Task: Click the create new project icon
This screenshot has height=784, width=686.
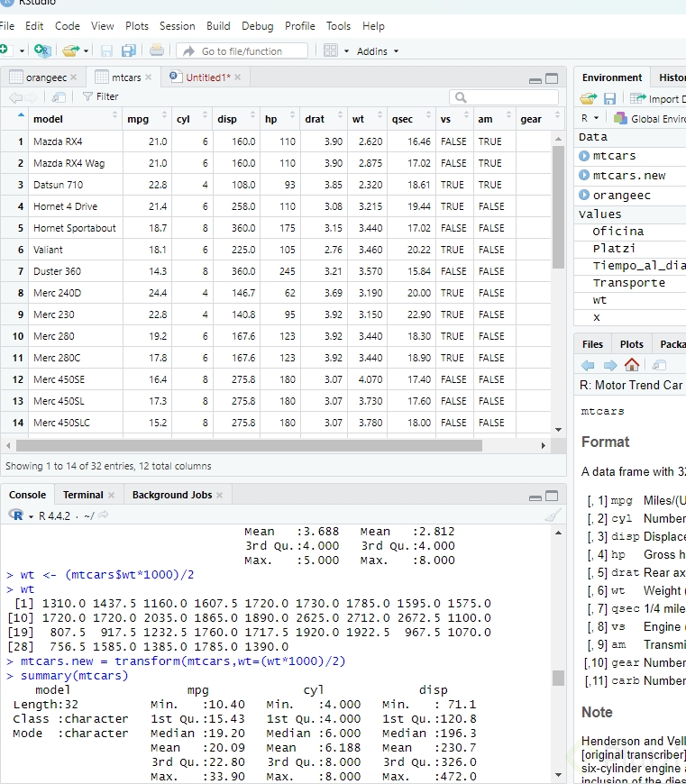Action: point(41,51)
